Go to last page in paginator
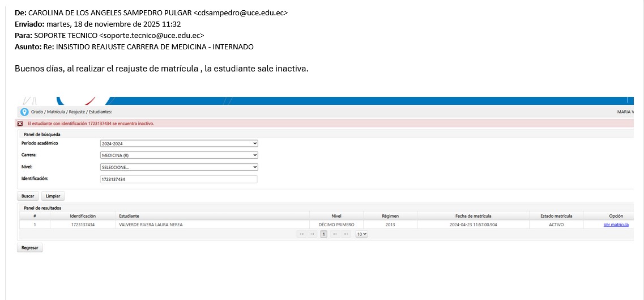The height and width of the screenshot is (300, 644). click(x=346, y=234)
